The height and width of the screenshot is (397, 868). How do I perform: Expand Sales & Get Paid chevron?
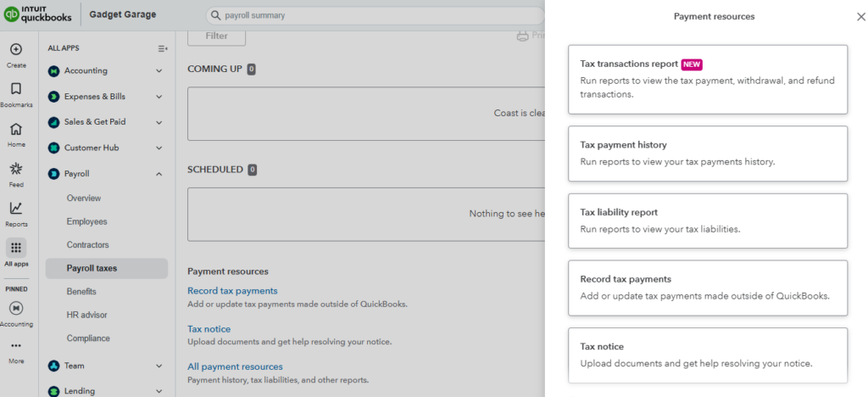159,122
